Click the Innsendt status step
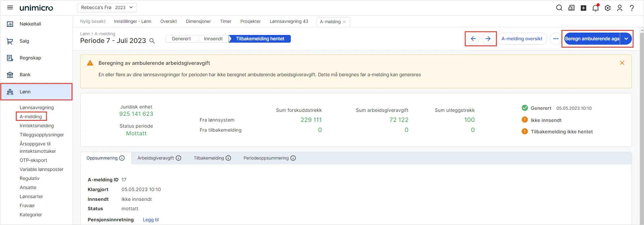Viewport: 644px width, 225px height. [213, 39]
